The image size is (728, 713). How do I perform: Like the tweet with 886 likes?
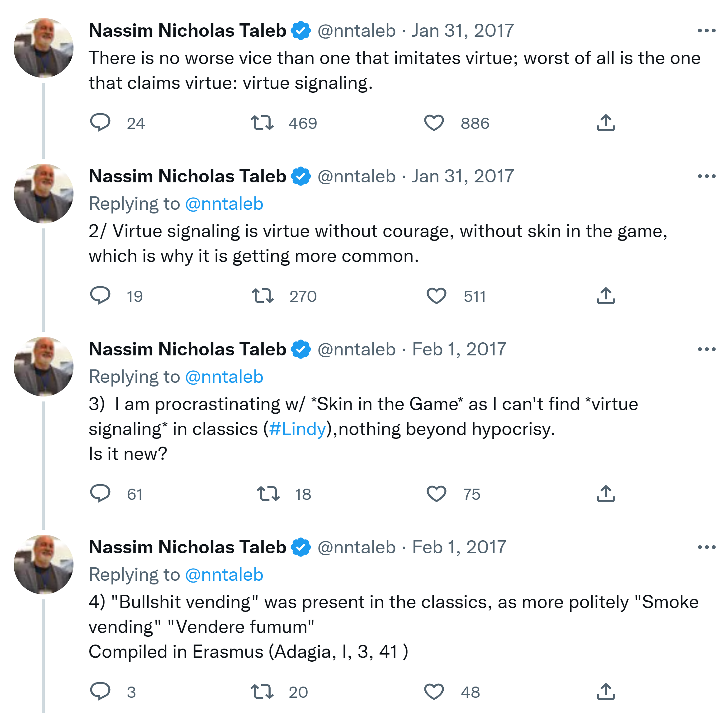point(433,123)
